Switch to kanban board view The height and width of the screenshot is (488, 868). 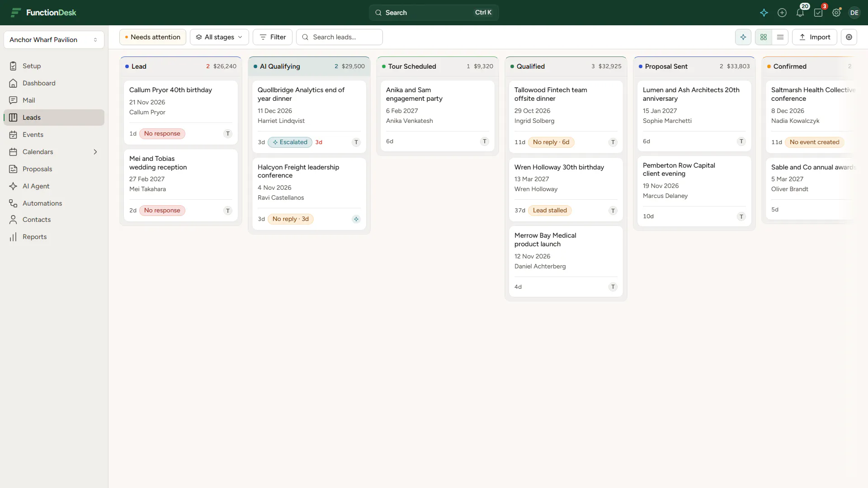coord(764,37)
